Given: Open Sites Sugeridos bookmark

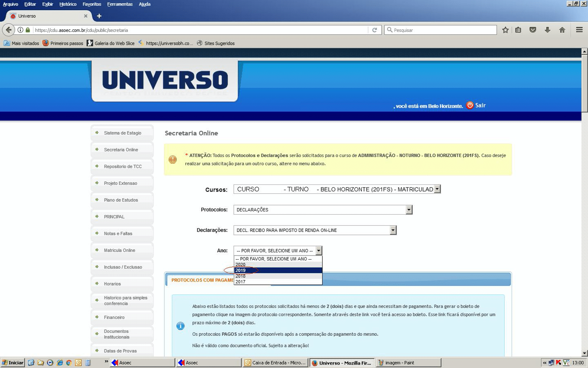Looking at the screenshot, I should pos(216,43).
